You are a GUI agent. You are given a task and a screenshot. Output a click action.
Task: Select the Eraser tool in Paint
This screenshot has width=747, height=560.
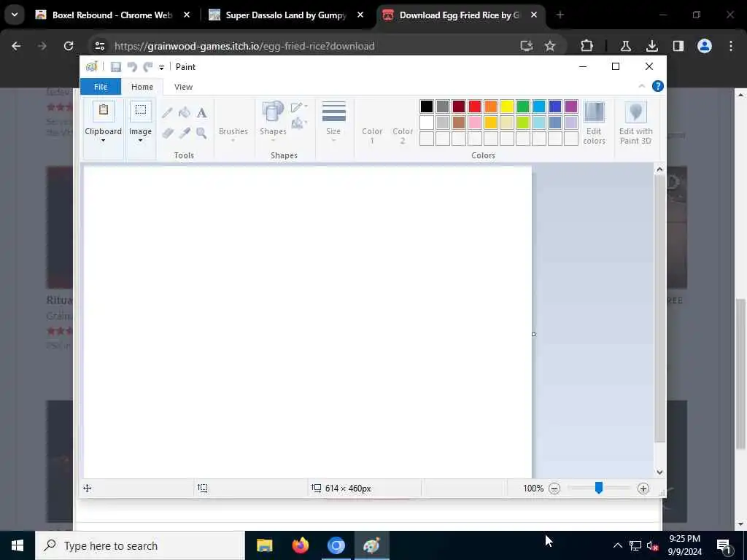pos(167,133)
